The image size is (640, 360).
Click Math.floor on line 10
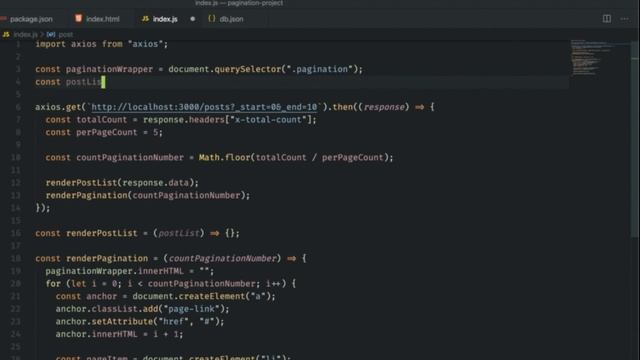point(224,158)
